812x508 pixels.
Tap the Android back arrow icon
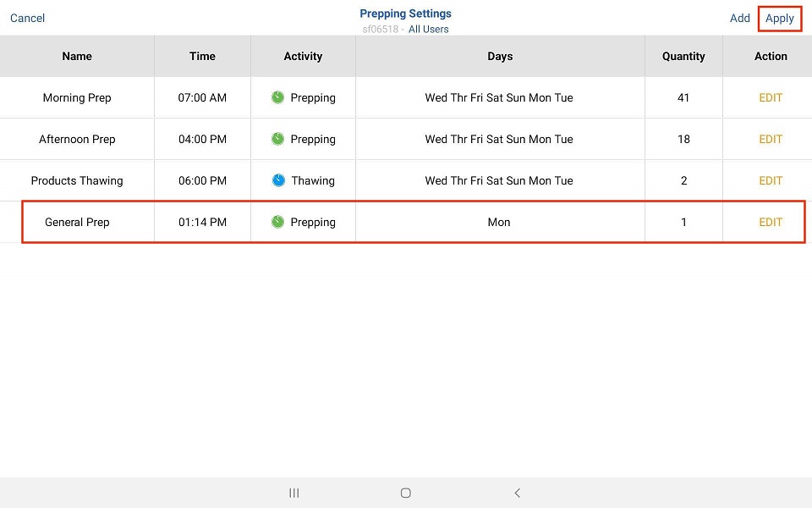[x=518, y=493]
